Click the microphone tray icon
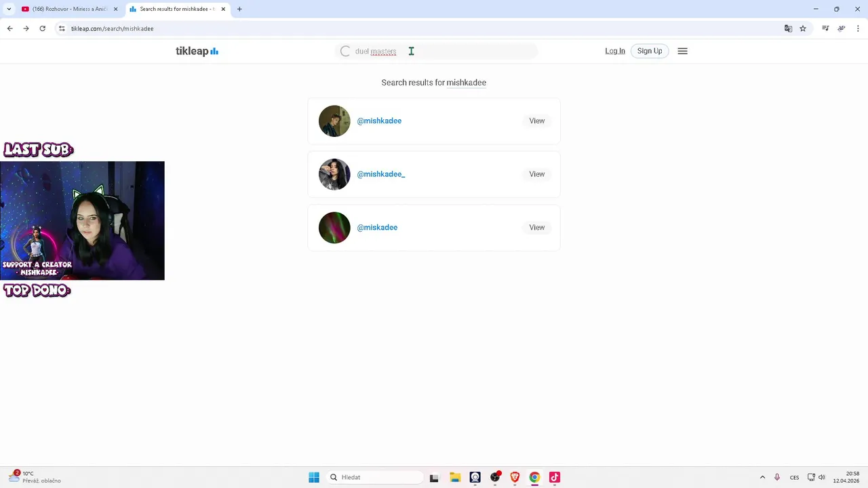The height and width of the screenshot is (488, 868). click(777, 477)
